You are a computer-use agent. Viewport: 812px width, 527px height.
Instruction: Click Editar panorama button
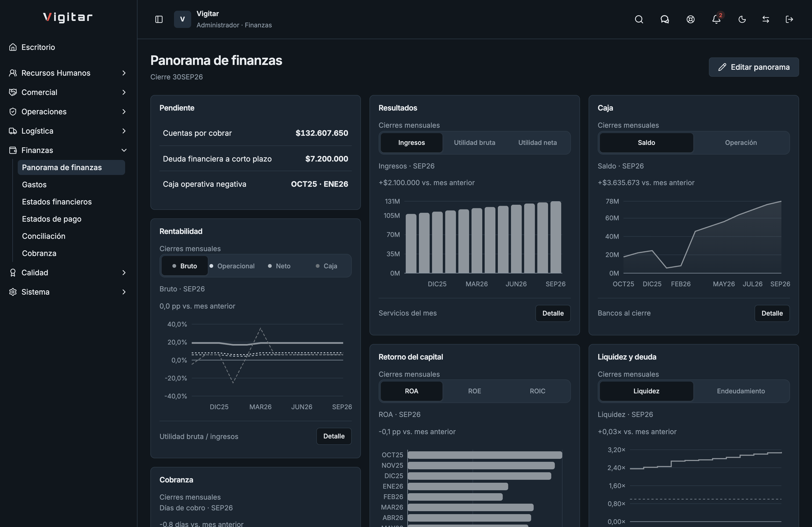point(754,67)
